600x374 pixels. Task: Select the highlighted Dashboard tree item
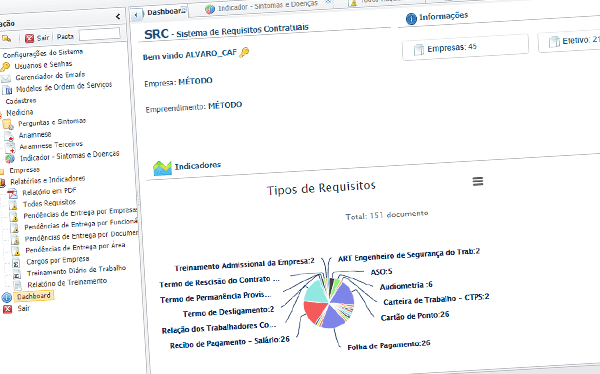point(34,296)
